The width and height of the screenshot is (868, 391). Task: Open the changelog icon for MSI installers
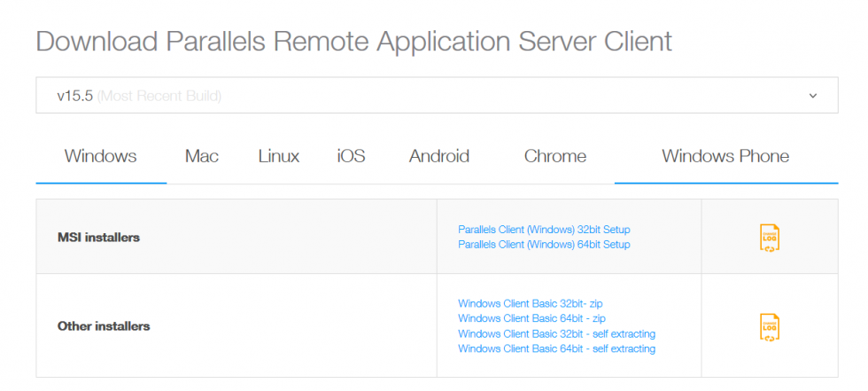tap(770, 239)
